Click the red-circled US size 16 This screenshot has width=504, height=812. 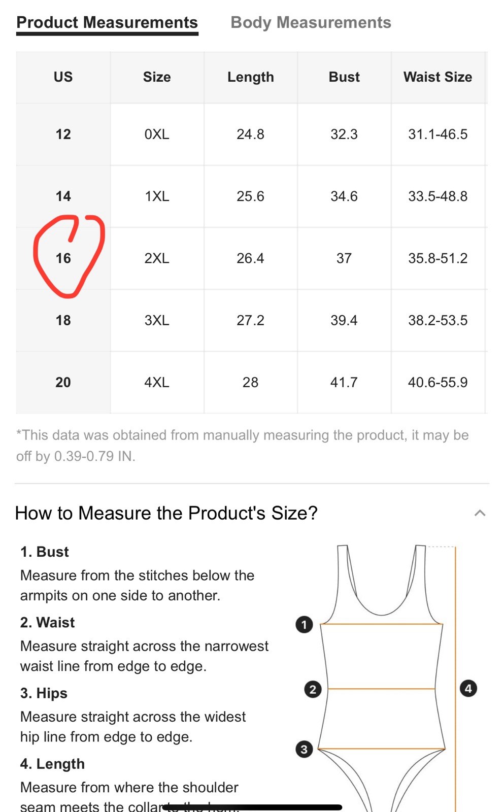click(63, 258)
